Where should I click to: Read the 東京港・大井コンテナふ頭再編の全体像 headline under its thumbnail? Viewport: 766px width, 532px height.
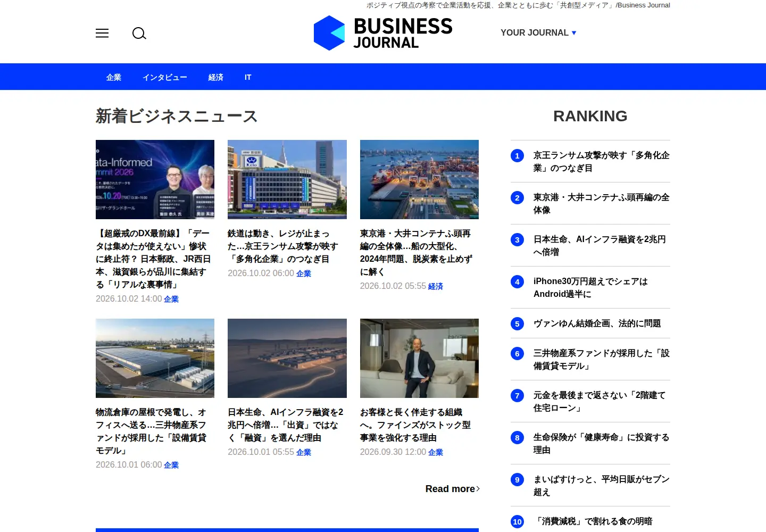[416, 253]
